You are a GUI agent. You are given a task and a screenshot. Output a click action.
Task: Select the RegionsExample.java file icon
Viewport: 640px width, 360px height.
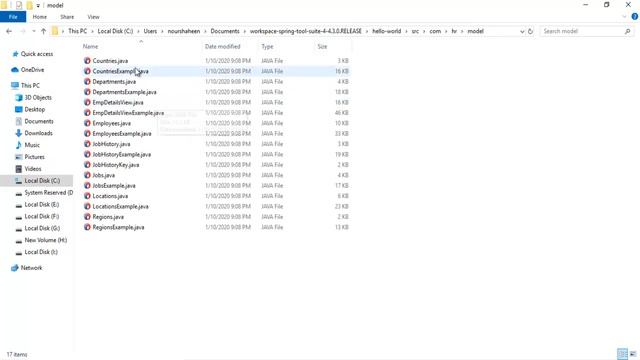click(87, 227)
